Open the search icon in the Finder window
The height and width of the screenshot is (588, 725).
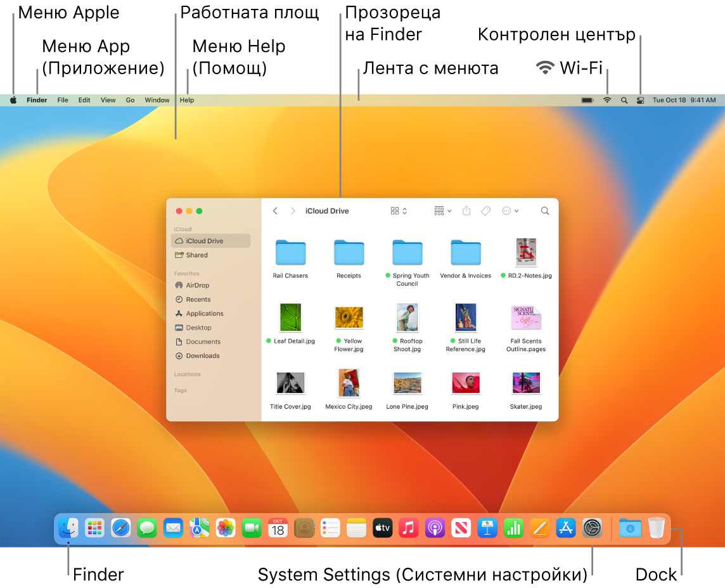click(x=544, y=210)
